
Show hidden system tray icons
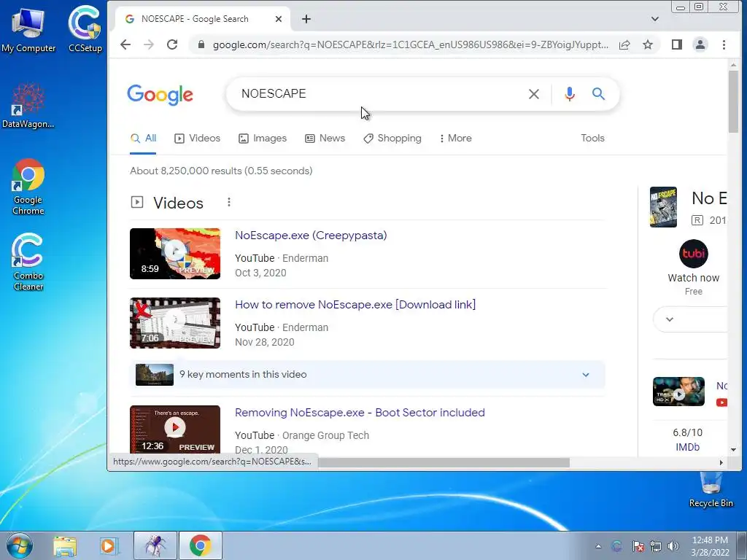[x=598, y=546]
